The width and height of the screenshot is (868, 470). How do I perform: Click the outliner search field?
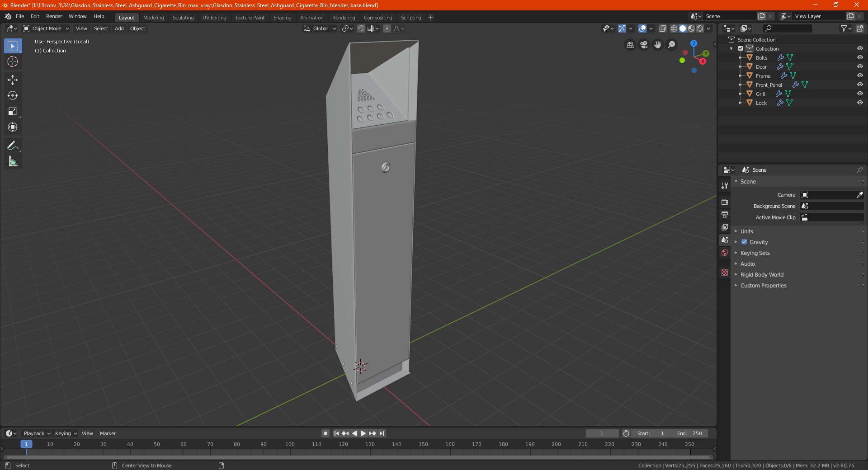point(787,28)
